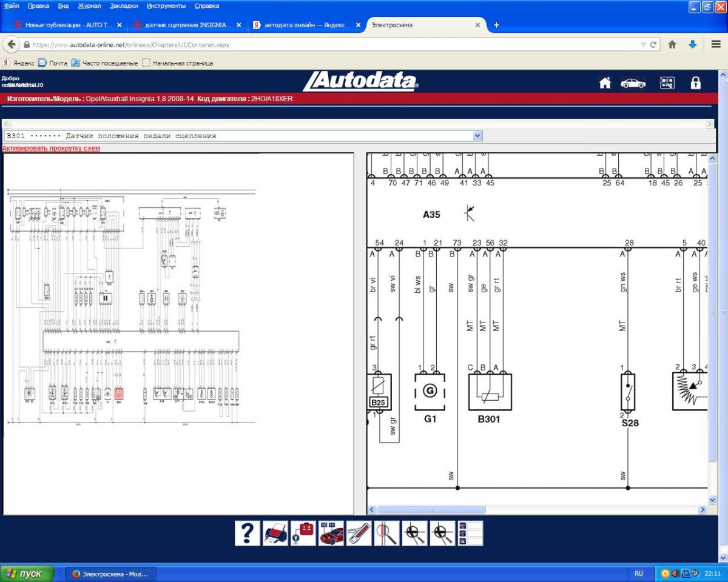Open the Windows пуск Start button
The height and width of the screenshot is (582, 728).
27,574
